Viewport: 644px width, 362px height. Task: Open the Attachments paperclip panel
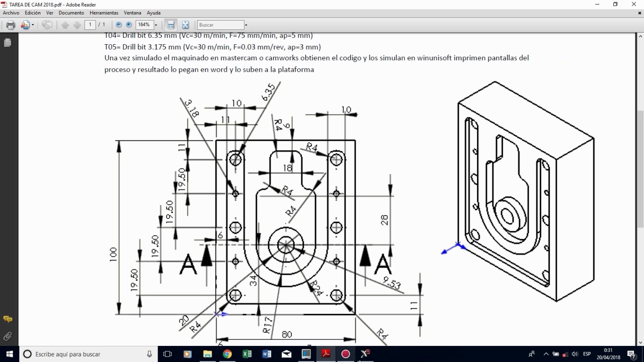[x=8, y=336]
